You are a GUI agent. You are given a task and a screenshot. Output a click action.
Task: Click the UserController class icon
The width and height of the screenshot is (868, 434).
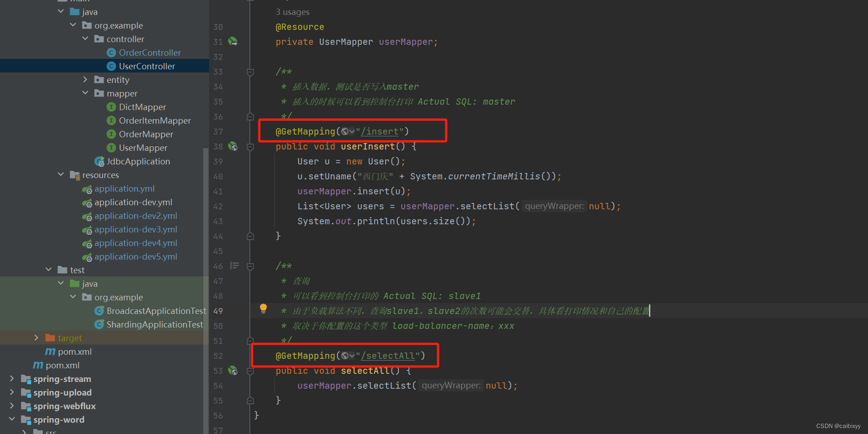pos(111,66)
